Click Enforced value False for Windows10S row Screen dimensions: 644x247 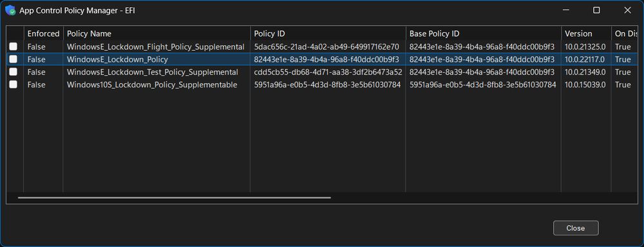point(37,85)
